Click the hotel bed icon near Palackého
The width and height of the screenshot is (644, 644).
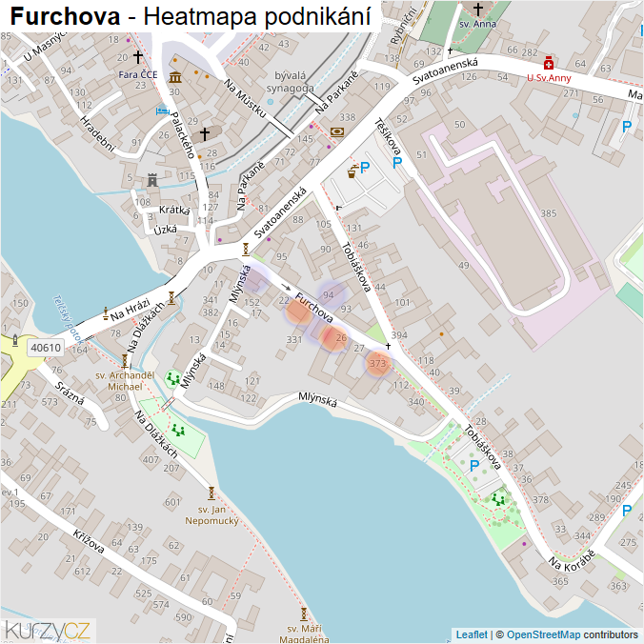pos(162,111)
